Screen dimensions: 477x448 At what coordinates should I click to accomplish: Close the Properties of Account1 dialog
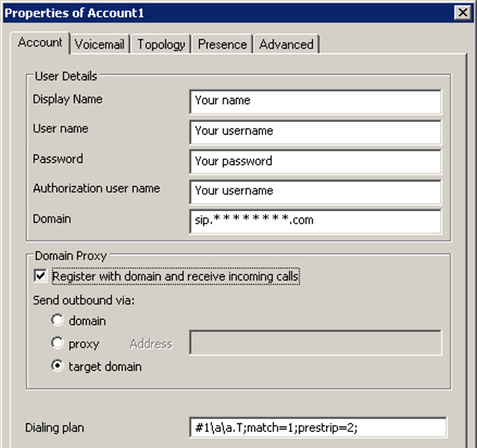click(461, 12)
